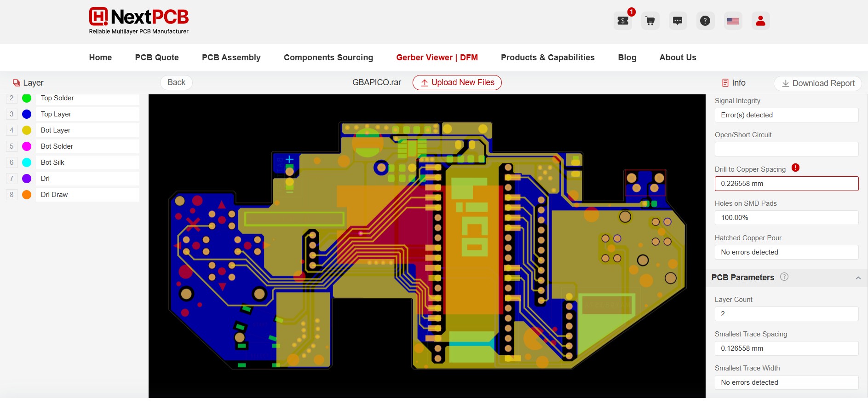Open Components Sourcing menu
This screenshot has width=868, height=405.
[x=328, y=58]
